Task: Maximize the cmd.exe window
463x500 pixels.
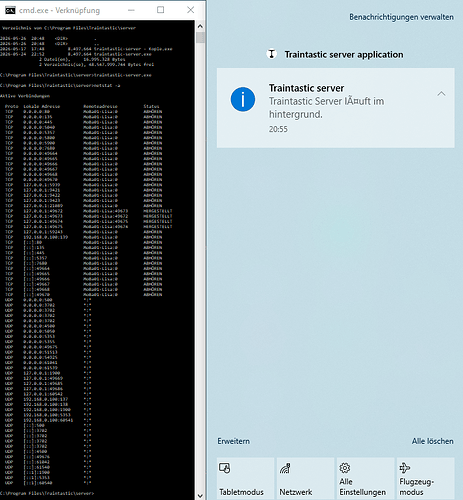Action: point(161,10)
